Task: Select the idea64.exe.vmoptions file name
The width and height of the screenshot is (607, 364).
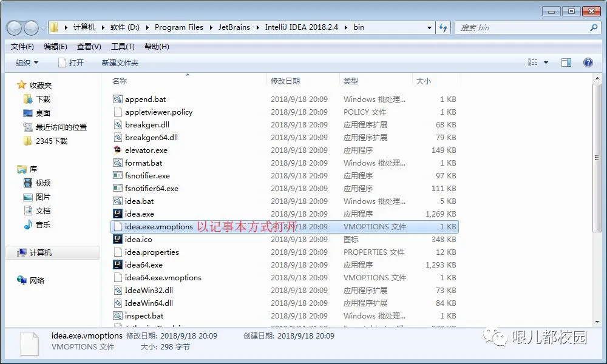Action: pyautogui.click(x=163, y=278)
